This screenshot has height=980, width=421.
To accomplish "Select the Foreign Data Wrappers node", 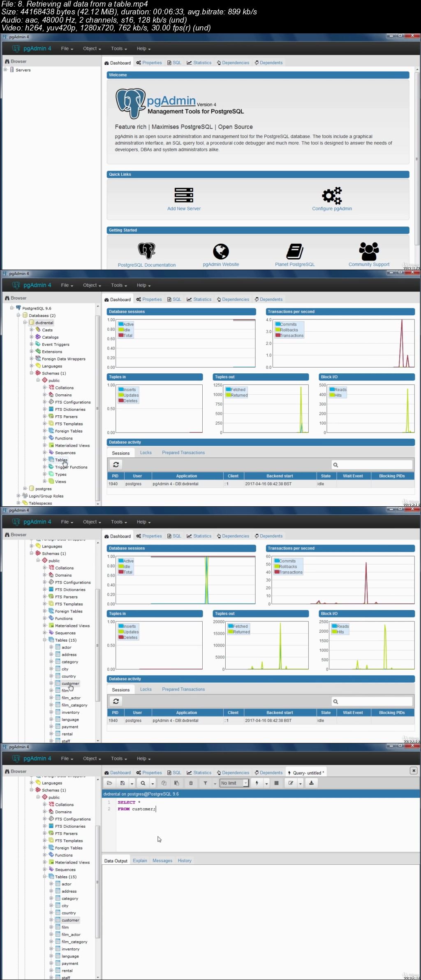I will [x=63, y=359].
